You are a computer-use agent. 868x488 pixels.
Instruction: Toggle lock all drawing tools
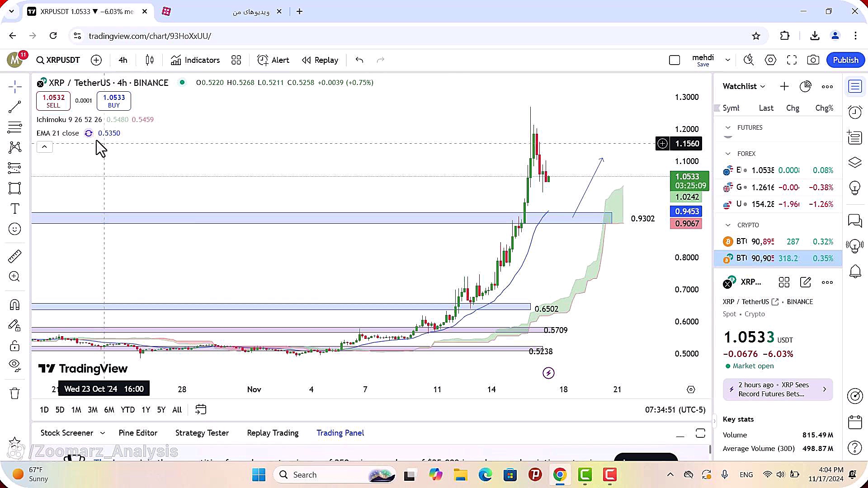pyautogui.click(x=15, y=346)
